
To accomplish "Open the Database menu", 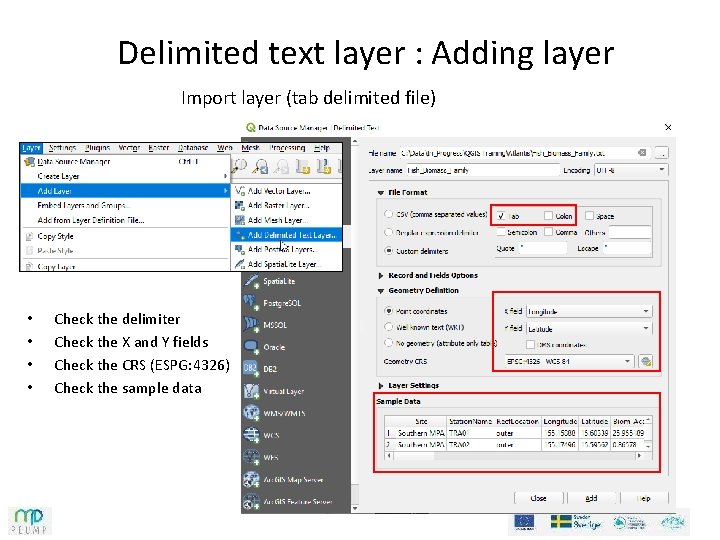I will point(193,148).
